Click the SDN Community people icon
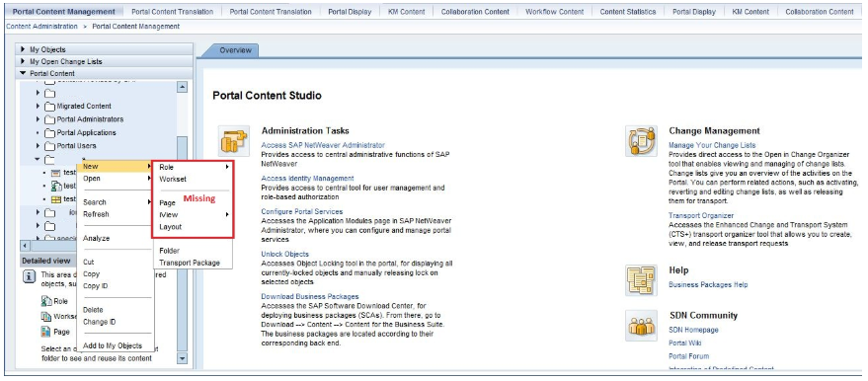Viewport: 868px width, 381px height. click(x=641, y=326)
